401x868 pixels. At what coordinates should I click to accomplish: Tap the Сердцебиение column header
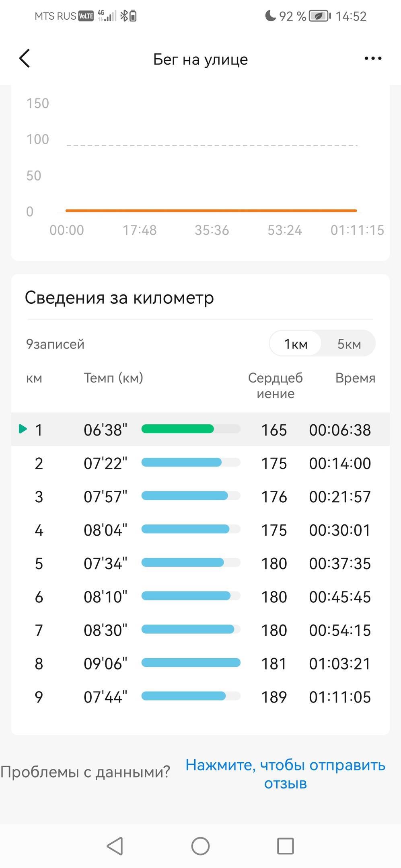tap(275, 385)
